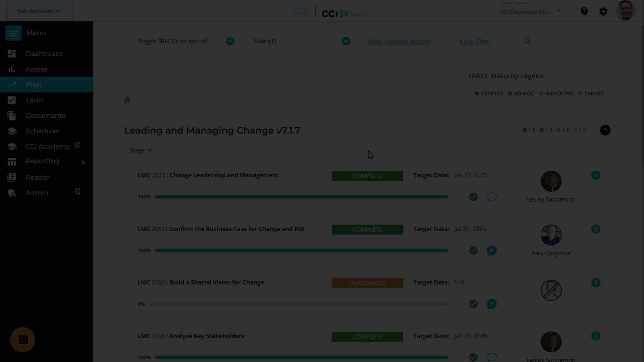Toggle green checkmark on LMC 2IA1 row

click(473, 251)
